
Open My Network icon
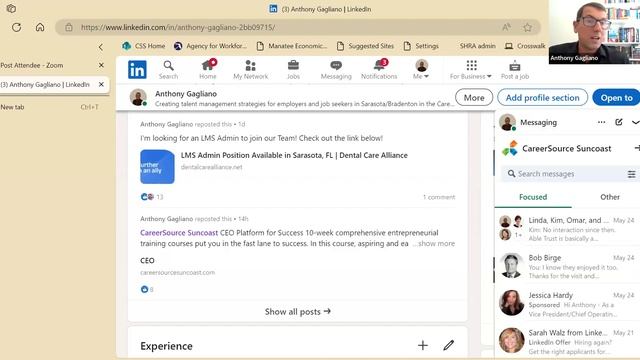[x=251, y=70]
